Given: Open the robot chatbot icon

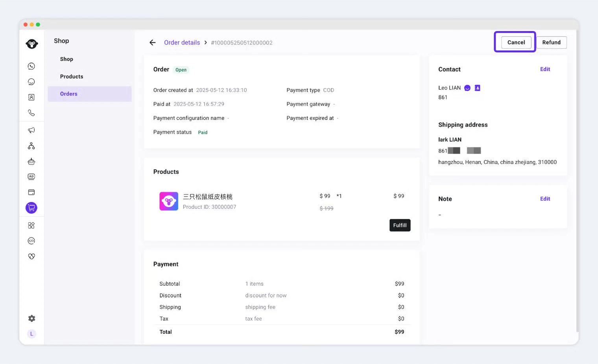Looking at the screenshot, I should [x=31, y=161].
